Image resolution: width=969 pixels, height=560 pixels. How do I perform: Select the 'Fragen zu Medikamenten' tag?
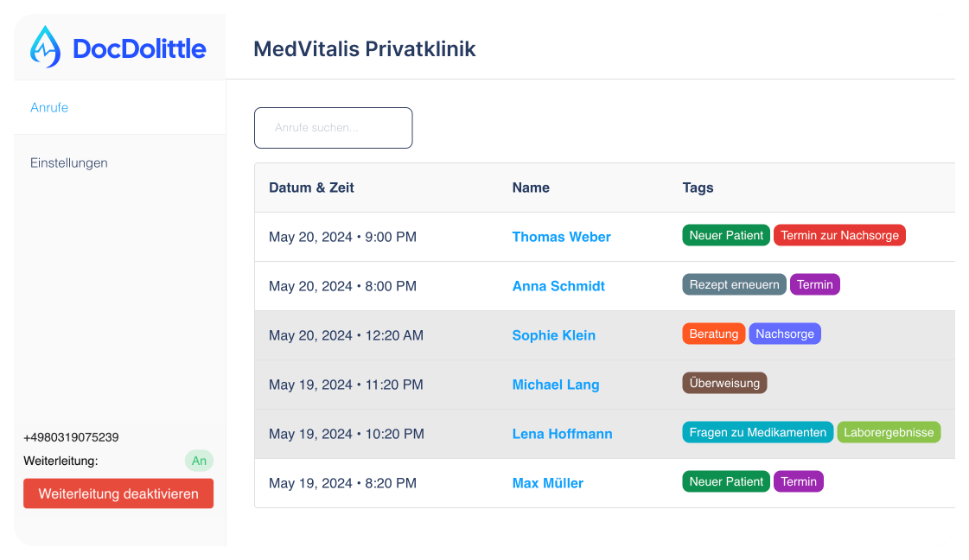[x=757, y=432]
